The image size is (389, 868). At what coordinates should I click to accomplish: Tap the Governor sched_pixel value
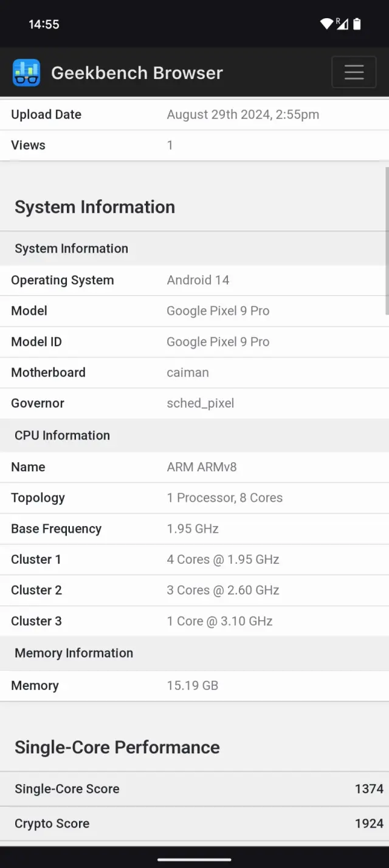coord(200,403)
